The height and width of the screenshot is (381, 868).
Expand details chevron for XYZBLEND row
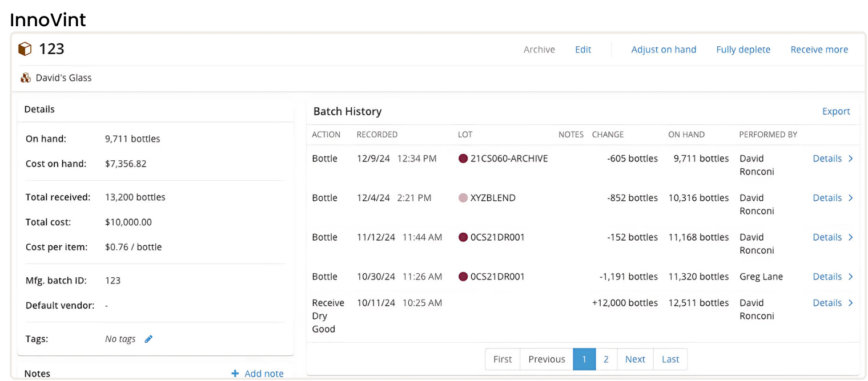pyautogui.click(x=850, y=198)
